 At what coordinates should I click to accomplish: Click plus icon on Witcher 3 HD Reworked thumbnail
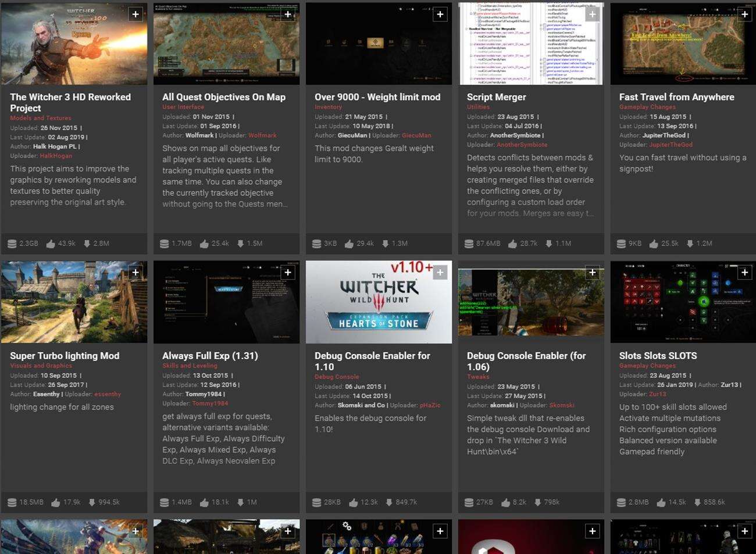[x=135, y=14]
